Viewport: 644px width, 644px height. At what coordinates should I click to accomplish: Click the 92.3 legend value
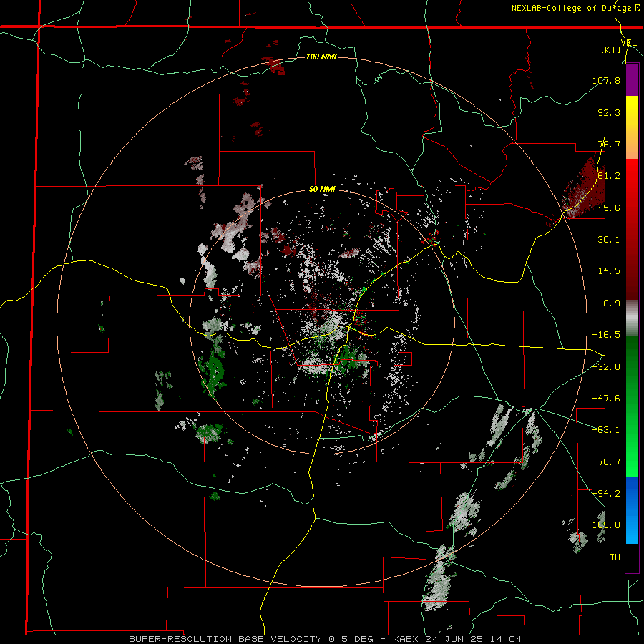point(609,112)
